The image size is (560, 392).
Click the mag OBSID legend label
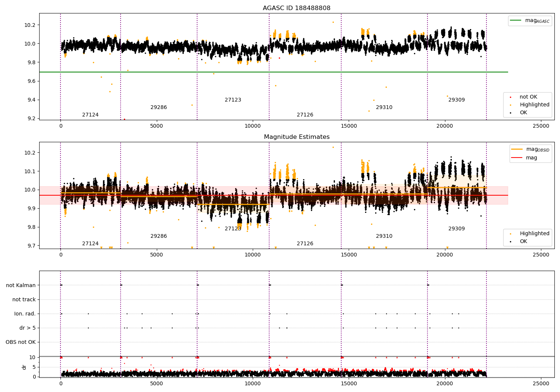(538, 149)
